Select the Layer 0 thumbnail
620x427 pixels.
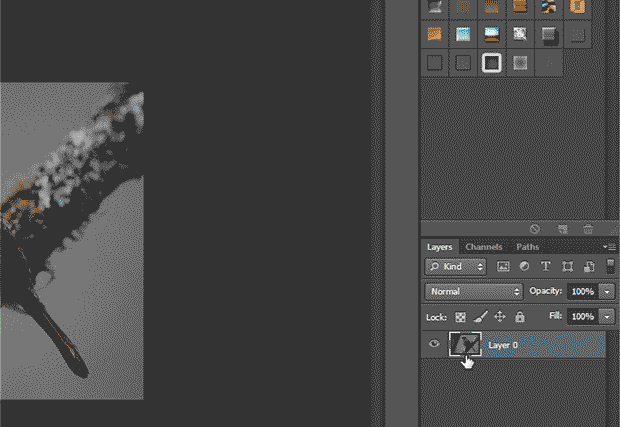(x=465, y=344)
